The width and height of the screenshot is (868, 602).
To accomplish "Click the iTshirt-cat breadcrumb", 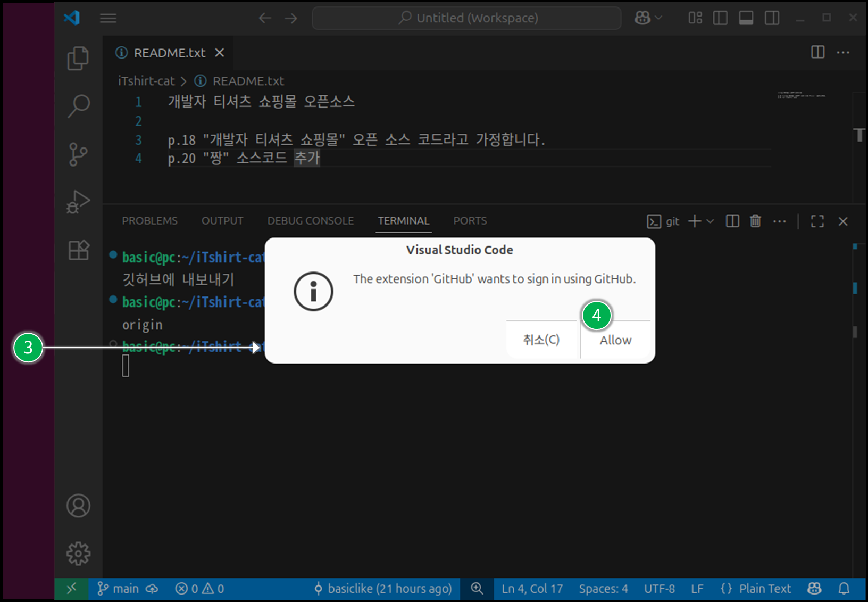I will [146, 81].
